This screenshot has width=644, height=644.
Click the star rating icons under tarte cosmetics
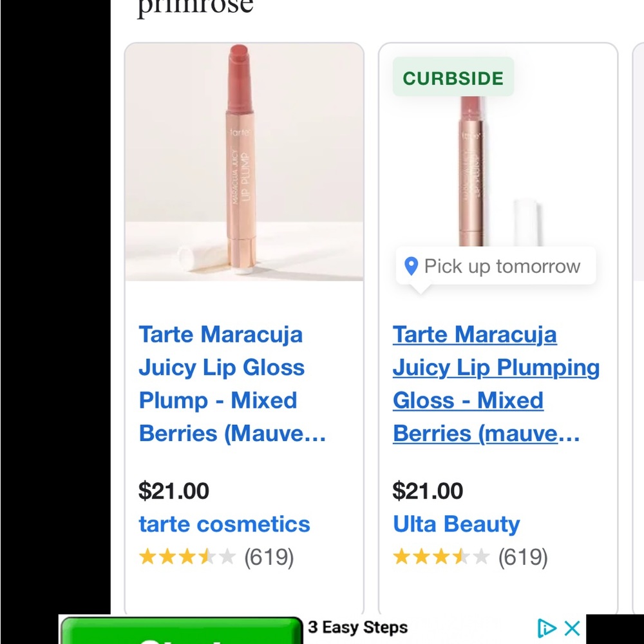(x=187, y=556)
